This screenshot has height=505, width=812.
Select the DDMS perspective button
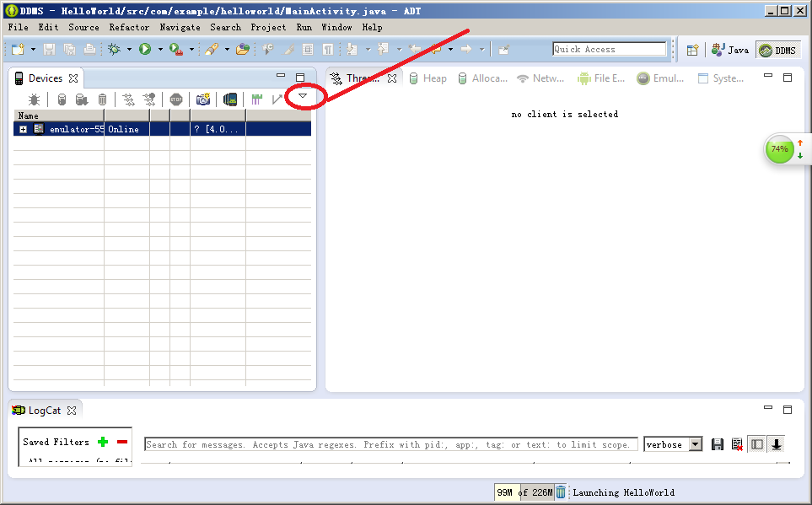(x=777, y=51)
